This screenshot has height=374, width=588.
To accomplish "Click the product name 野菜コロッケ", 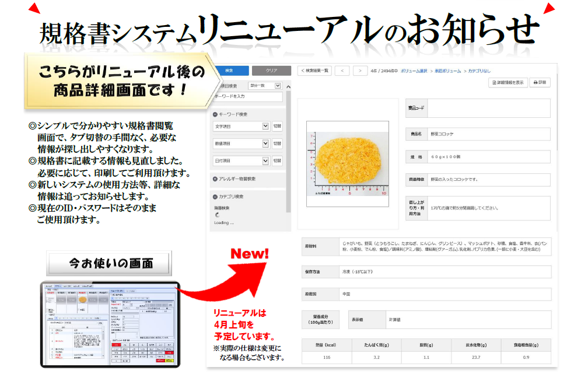I will [x=442, y=134].
